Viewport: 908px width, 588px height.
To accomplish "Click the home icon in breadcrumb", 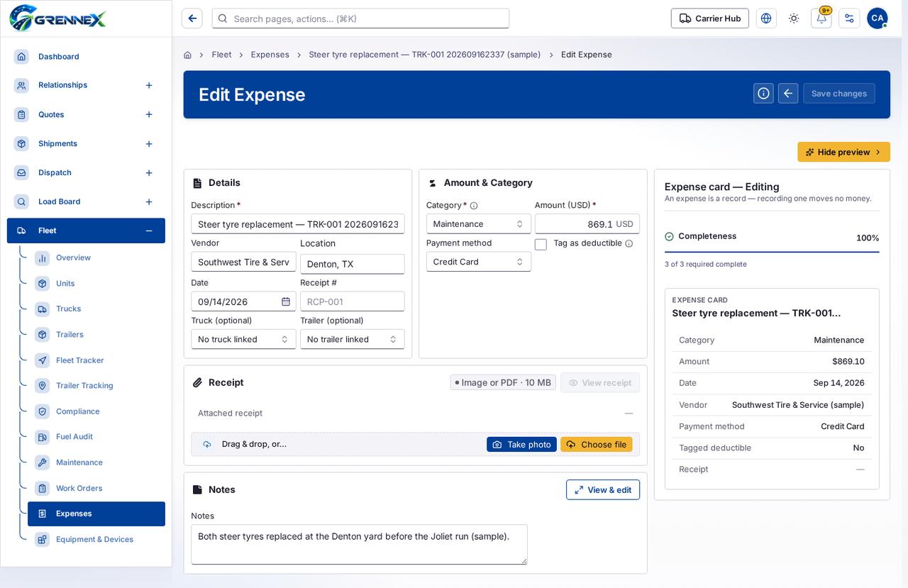I will click(x=187, y=55).
